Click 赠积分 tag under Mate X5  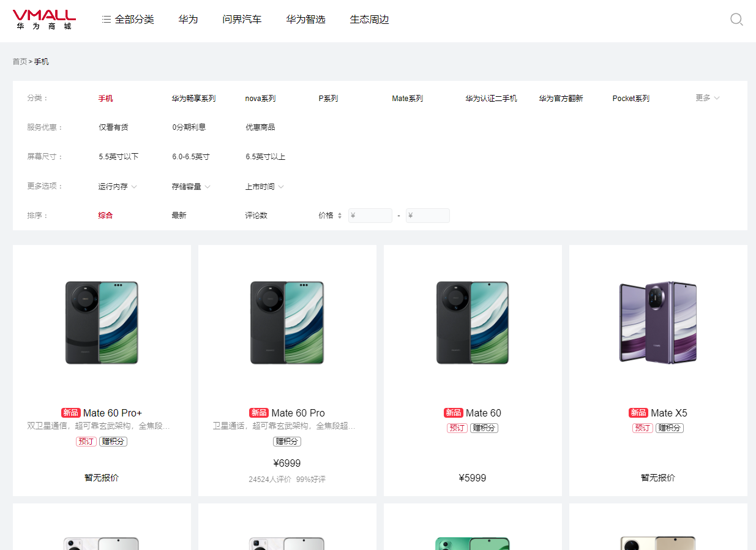(670, 428)
